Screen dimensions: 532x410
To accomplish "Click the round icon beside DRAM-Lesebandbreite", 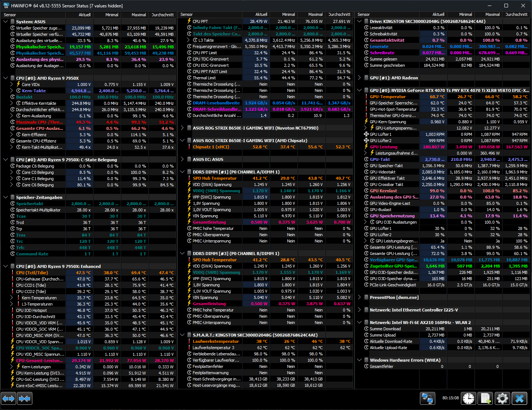I will pos(189,103).
